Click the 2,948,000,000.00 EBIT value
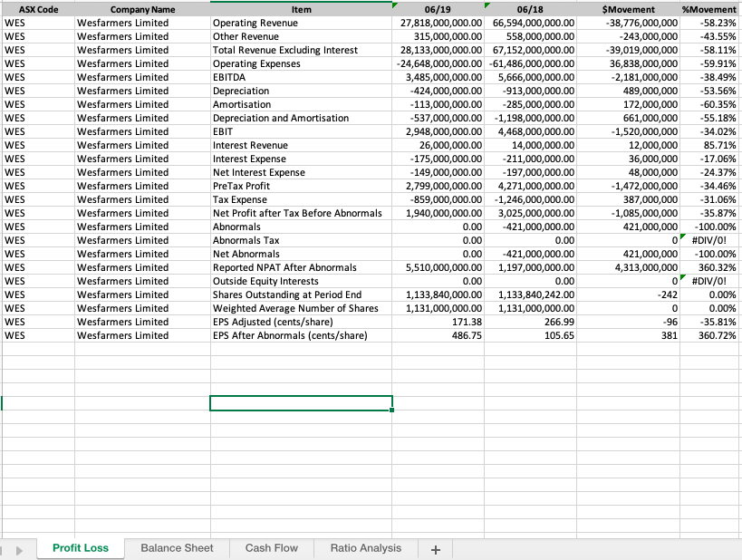Viewport: 742px width, 560px height. 438,132
